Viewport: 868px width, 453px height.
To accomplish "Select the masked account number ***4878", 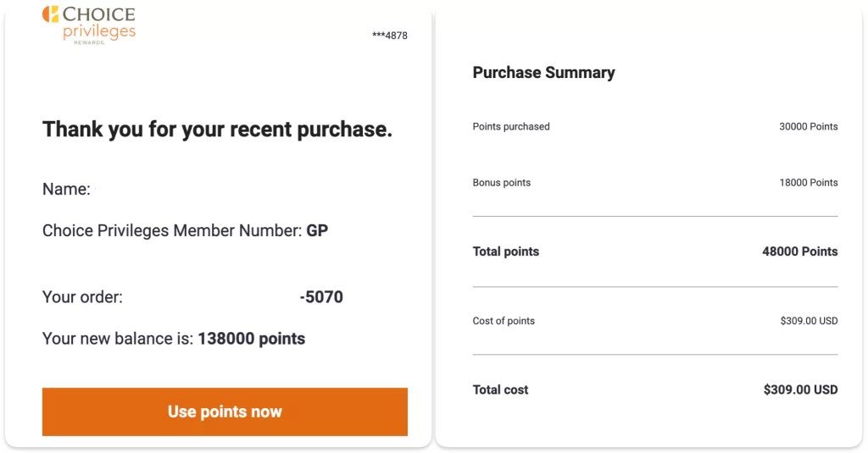I will tap(390, 36).
